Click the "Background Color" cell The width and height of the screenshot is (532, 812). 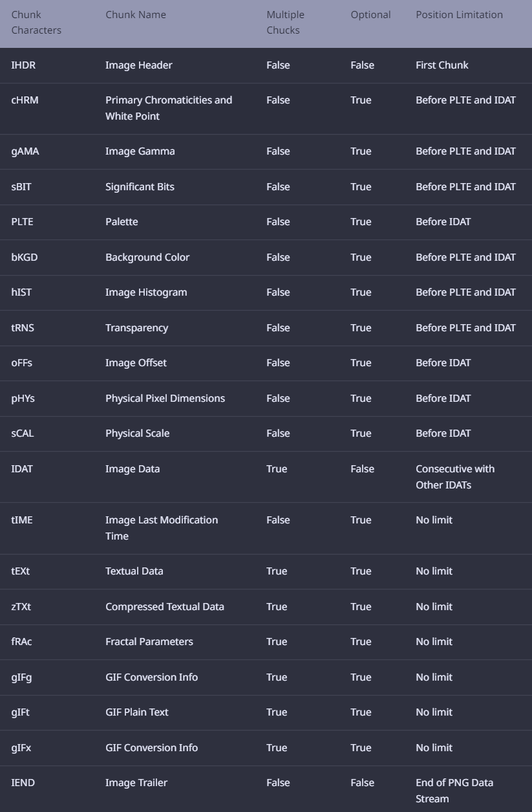tap(147, 258)
